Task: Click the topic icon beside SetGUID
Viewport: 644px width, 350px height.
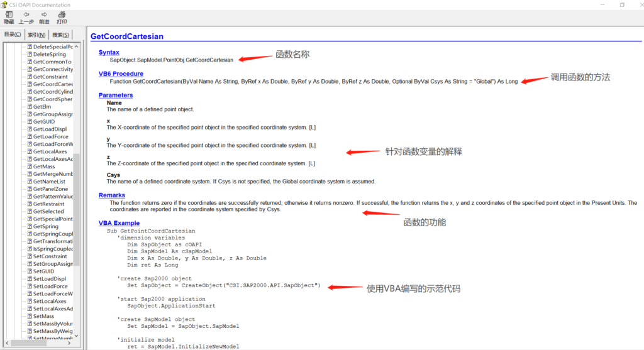Action: (29, 271)
